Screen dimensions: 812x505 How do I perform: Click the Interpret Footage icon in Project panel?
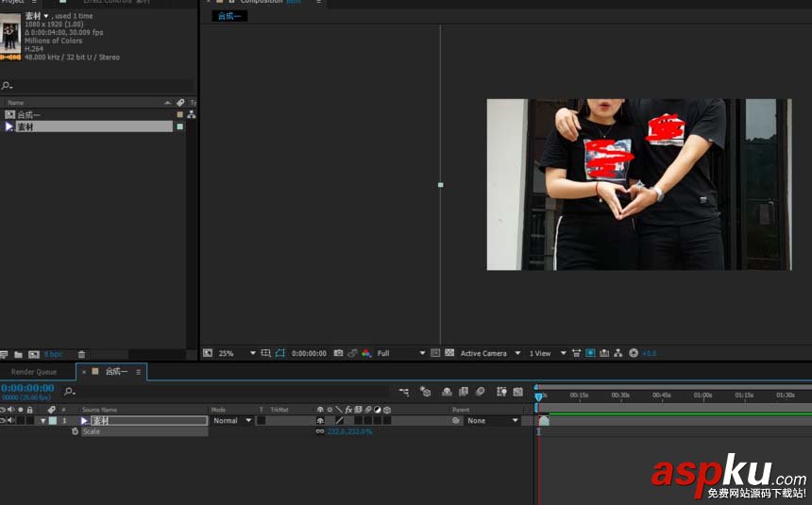point(4,355)
